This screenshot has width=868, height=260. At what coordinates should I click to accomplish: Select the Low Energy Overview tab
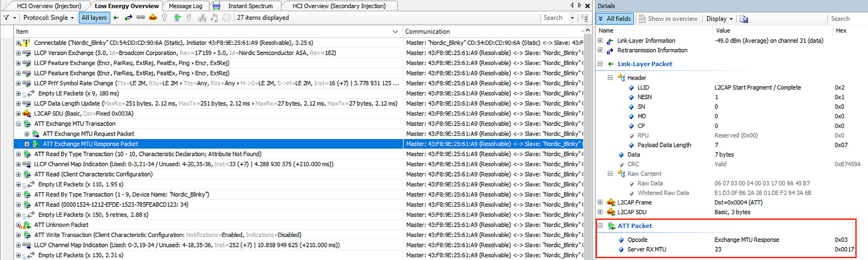(127, 6)
